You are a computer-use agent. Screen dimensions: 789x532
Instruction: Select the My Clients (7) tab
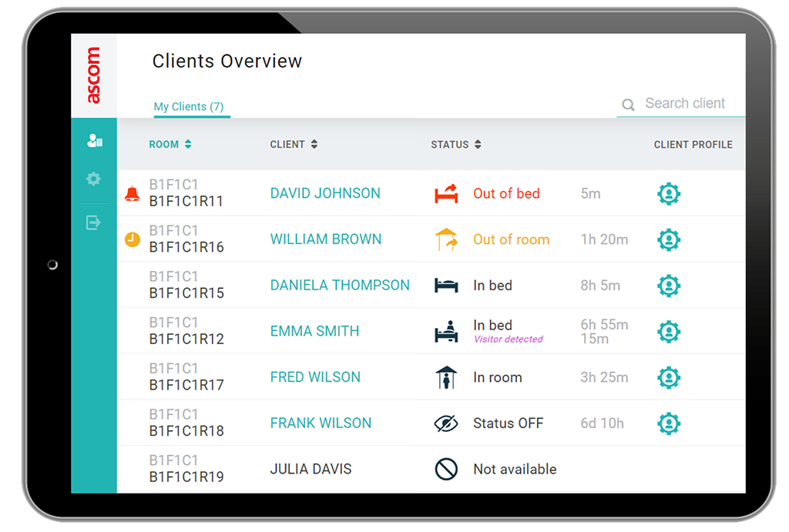coord(189,107)
